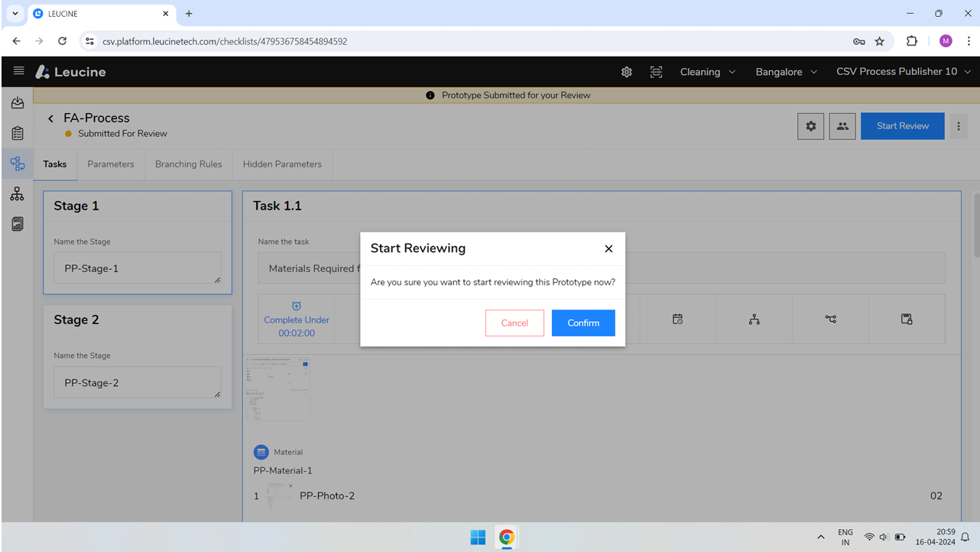This screenshot has width=980, height=552.
Task: Open the checklists icon in the sidebar
Action: point(17,132)
